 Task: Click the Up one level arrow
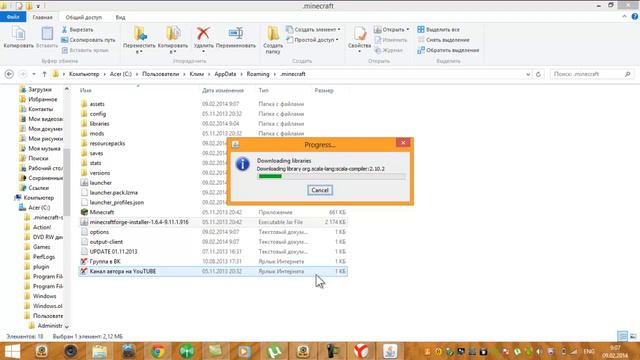pyautogui.click(x=44, y=74)
